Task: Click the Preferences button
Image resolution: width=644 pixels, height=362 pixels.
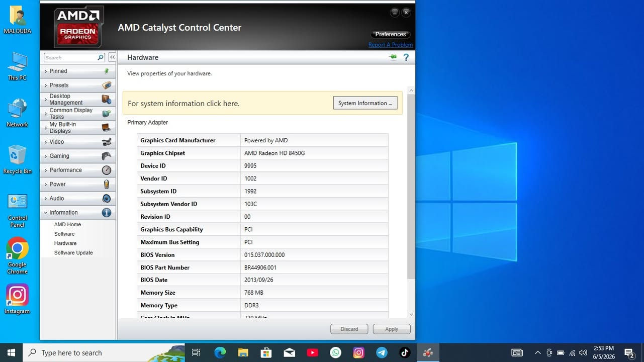Action: [x=391, y=34]
